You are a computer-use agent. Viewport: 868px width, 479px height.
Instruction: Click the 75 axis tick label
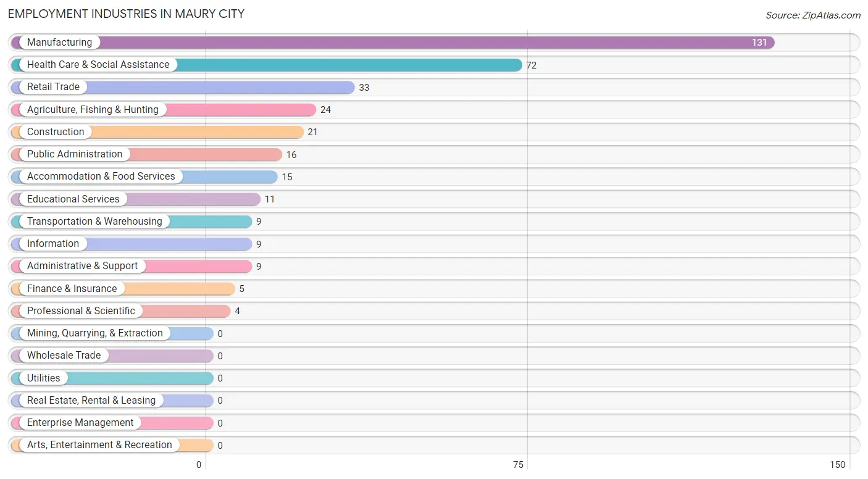pos(518,465)
